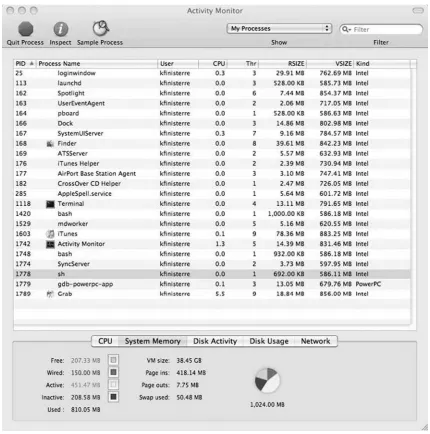
Task: Sort by the PID column header
Action: click(25, 64)
